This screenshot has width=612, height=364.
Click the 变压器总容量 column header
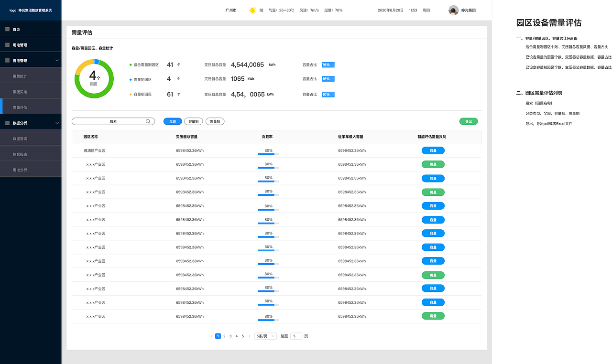click(x=187, y=137)
